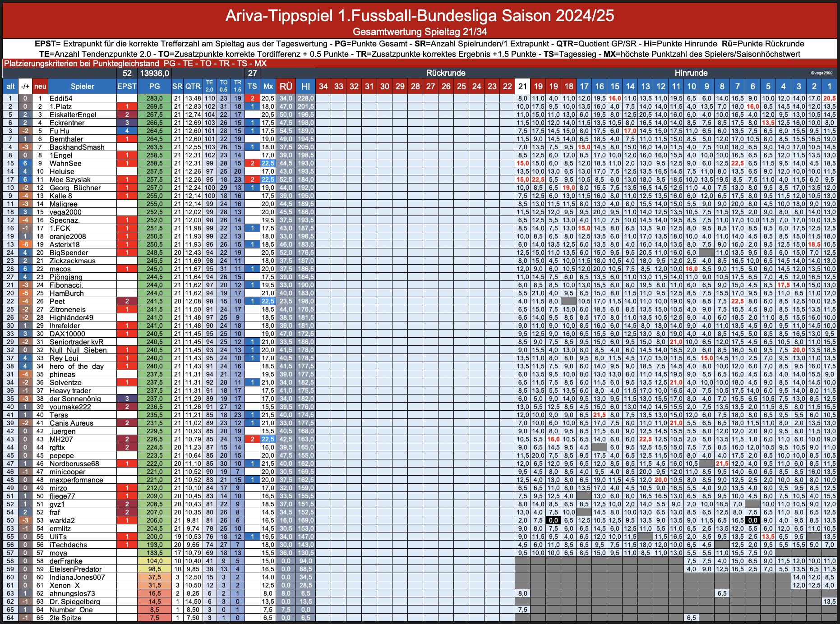The image size is (840, 624).
Task: Select the 'neu' column header
Action: coord(40,86)
